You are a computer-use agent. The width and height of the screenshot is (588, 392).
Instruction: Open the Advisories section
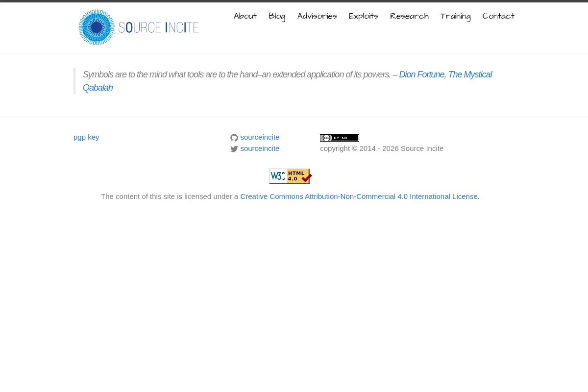[317, 16]
